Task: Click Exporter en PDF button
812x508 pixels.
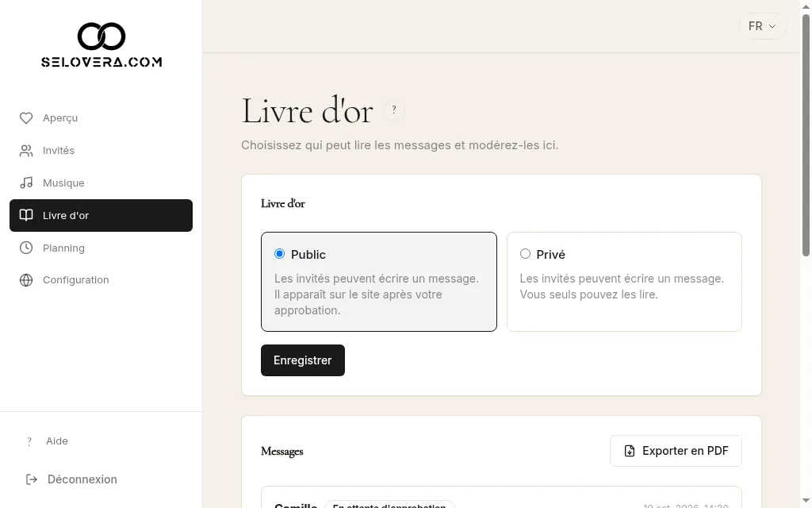Action: [676, 451]
